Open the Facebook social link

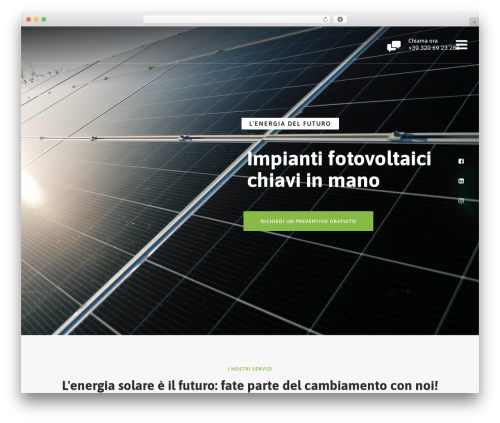461,161
